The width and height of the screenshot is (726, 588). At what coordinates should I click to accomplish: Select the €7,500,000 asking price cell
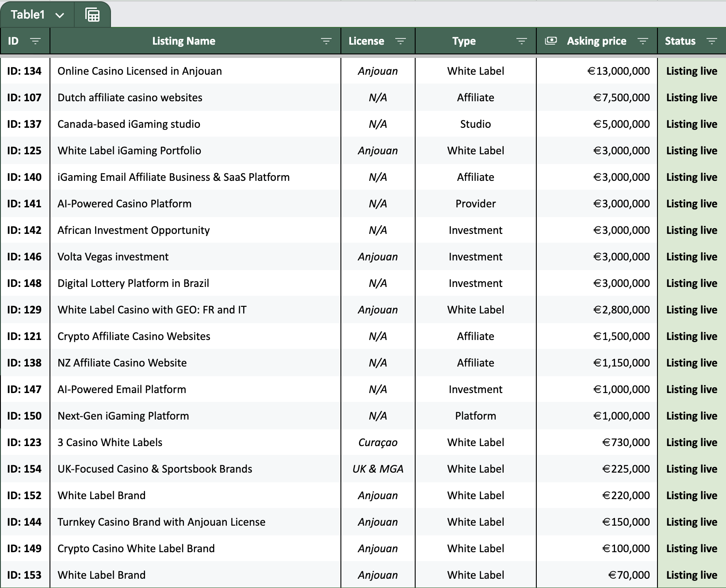tap(597, 98)
